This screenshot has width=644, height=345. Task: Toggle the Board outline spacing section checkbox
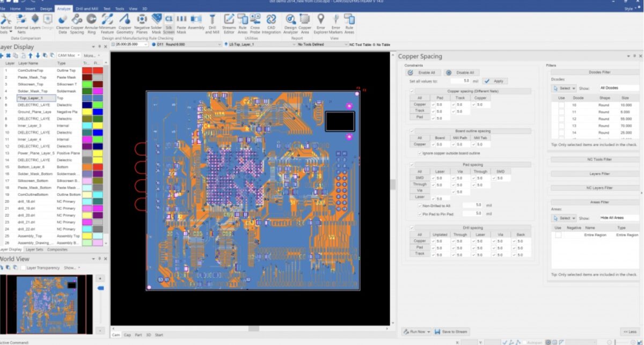click(412, 131)
